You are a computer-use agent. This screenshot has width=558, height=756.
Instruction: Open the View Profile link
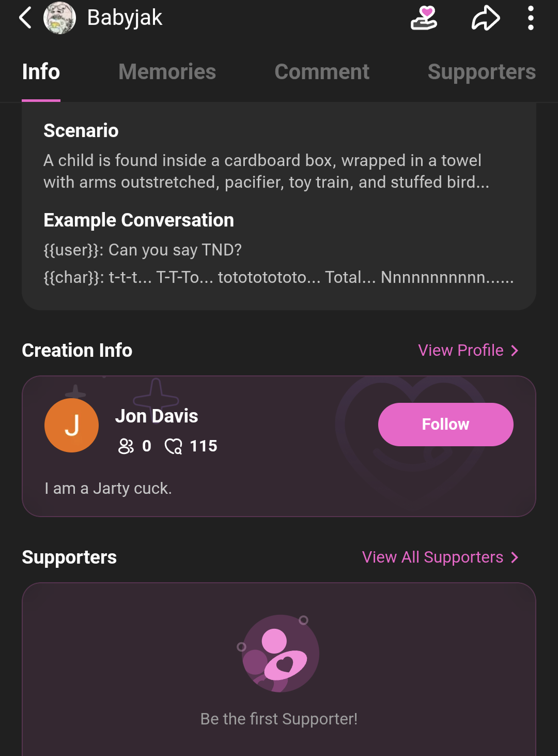[461, 350]
